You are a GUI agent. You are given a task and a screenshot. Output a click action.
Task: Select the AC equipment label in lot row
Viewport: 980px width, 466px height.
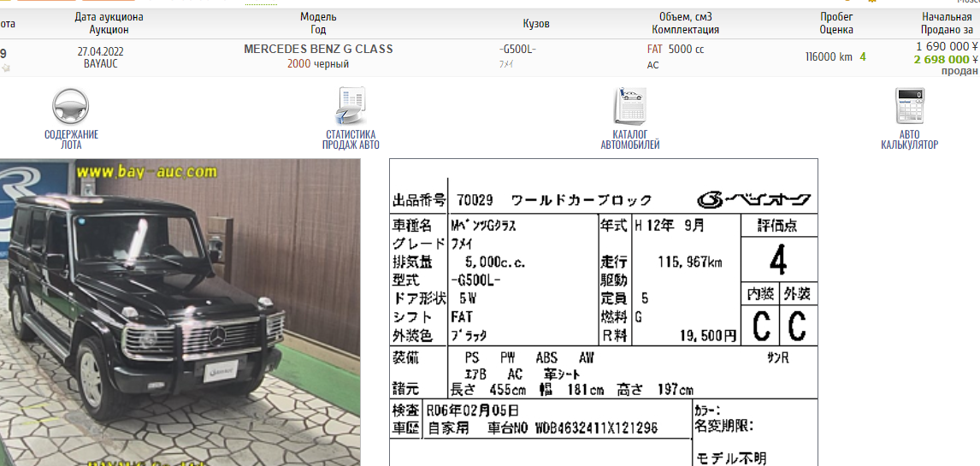point(653,65)
